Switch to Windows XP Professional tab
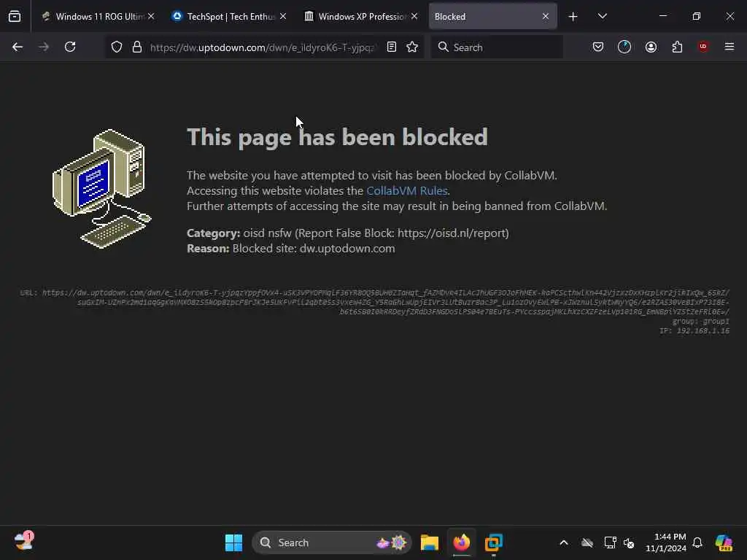Screen dimensions: 747x560 [361, 16]
